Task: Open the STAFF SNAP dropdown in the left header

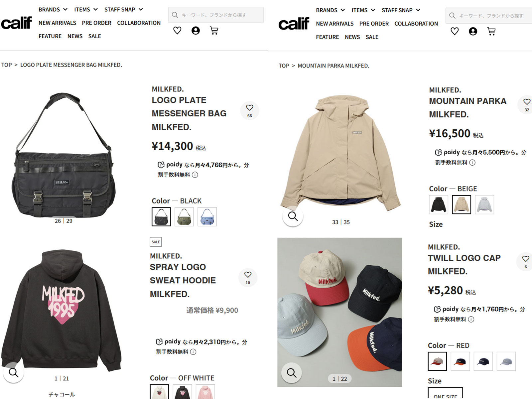Action: pyautogui.click(x=123, y=10)
